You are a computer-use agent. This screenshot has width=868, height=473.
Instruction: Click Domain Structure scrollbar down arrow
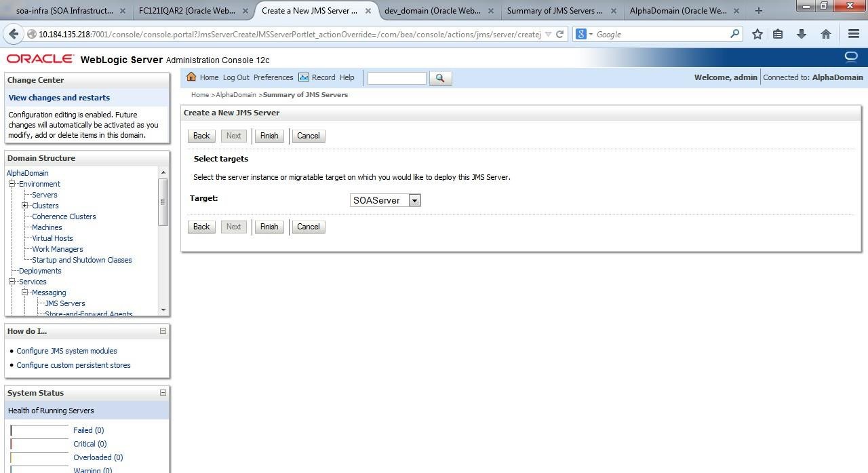[163, 310]
